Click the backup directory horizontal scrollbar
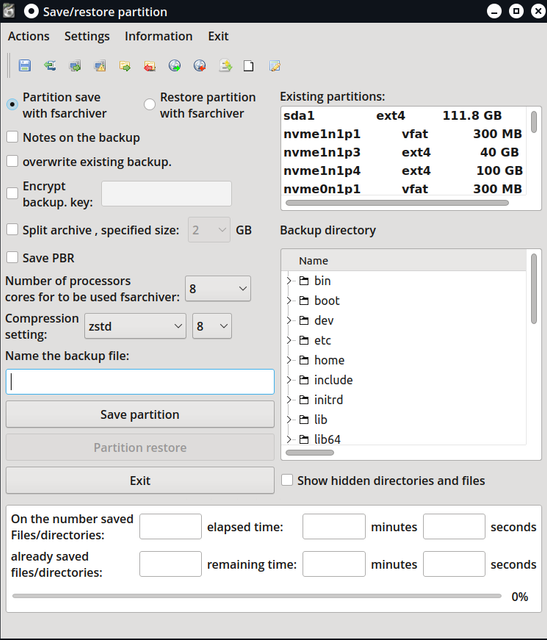 pos(310,453)
